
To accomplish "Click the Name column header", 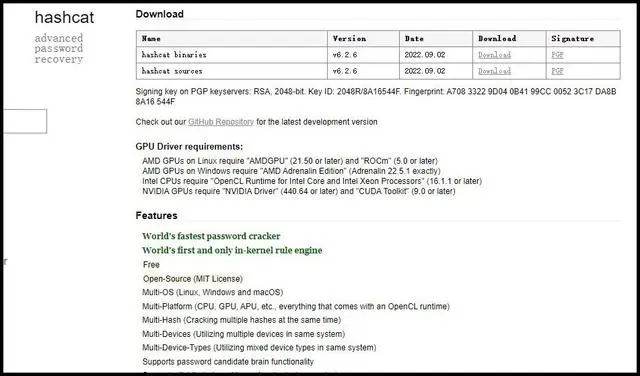I will click(231, 38).
